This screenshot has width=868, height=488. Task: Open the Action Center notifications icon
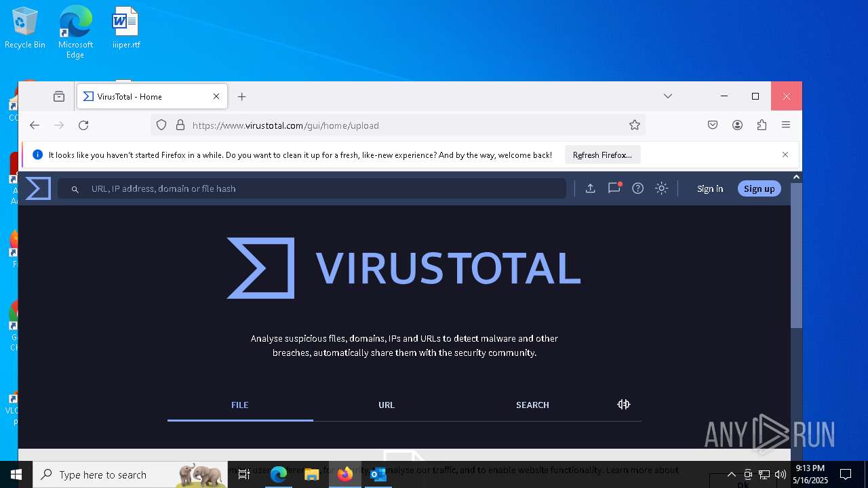click(x=846, y=474)
